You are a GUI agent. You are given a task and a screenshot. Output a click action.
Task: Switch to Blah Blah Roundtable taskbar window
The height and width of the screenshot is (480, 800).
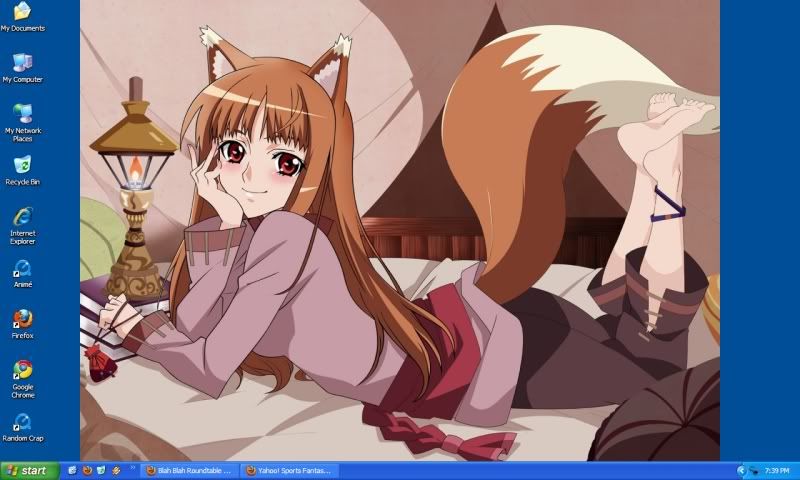pos(188,470)
